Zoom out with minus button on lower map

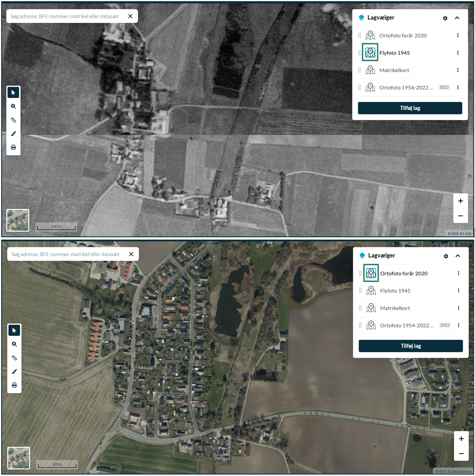(x=461, y=454)
